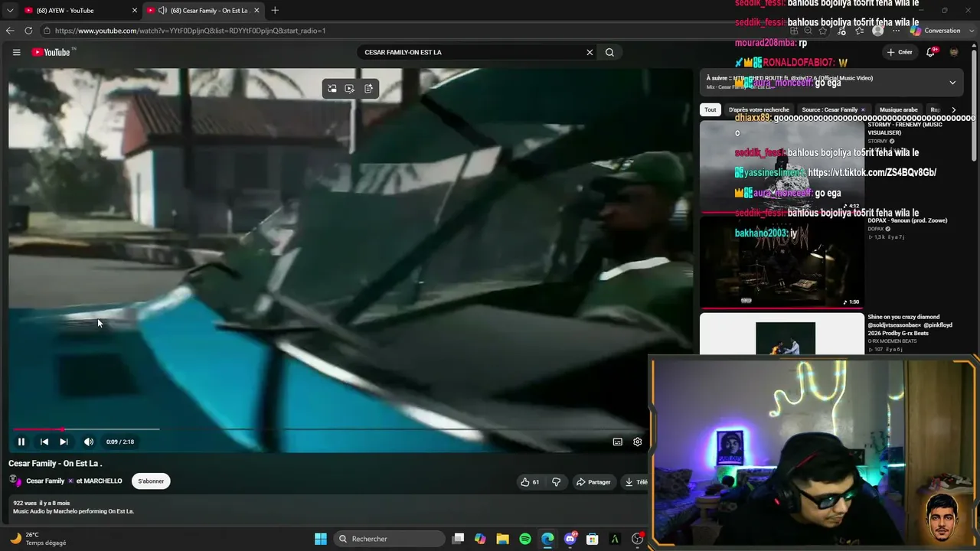Click the Créer button
980x551 pixels.
900,52
